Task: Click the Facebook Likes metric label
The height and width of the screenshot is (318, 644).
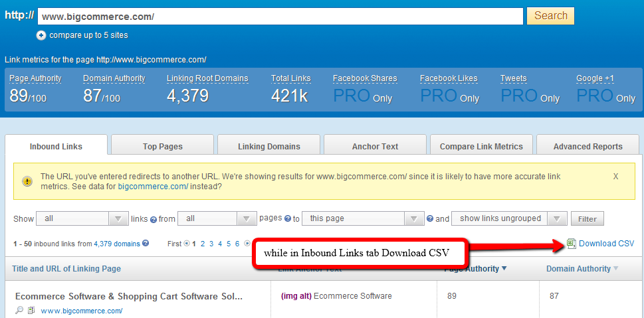Action: click(449, 78)
